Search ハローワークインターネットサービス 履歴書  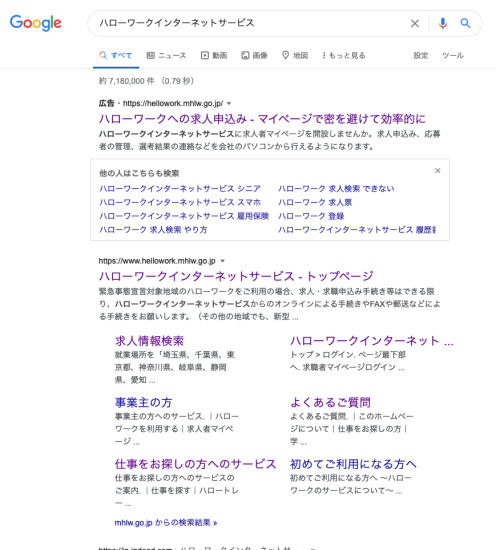coord(357,230)
